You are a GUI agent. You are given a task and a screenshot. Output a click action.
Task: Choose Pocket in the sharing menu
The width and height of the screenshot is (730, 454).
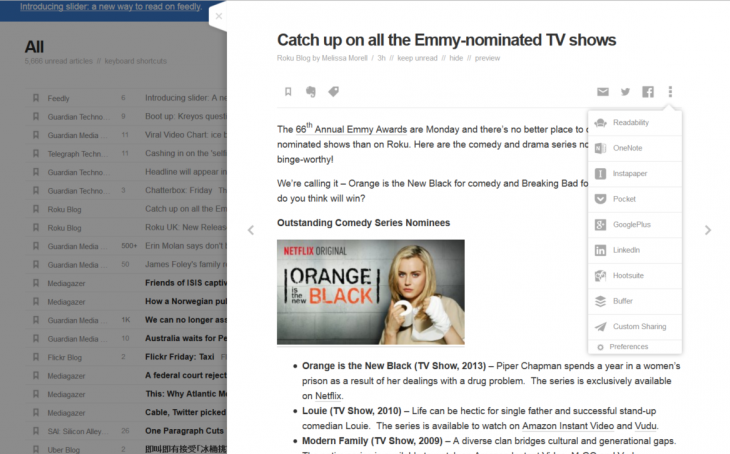pyautogui.click(x=624, y=199)
